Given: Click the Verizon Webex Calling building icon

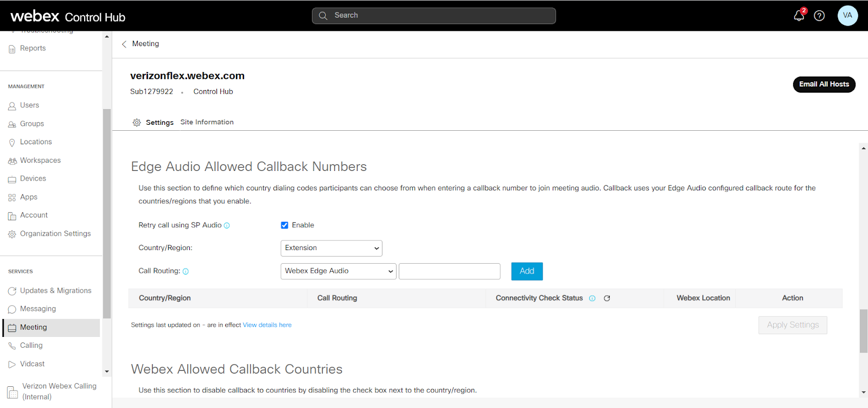Looking at the screenshot, I should click(x=12, y=392).
